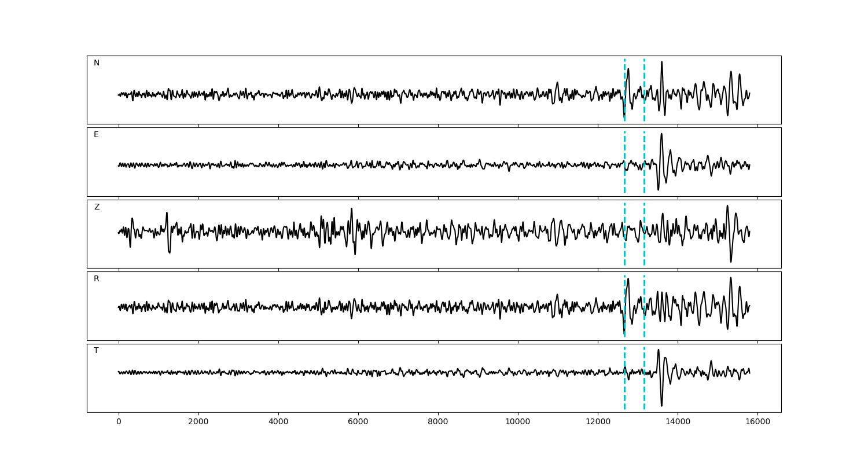The height and width of the screenshot is (463, 868).
Task: Click the 0 tick label on x-axis
Action: (119, 422)
